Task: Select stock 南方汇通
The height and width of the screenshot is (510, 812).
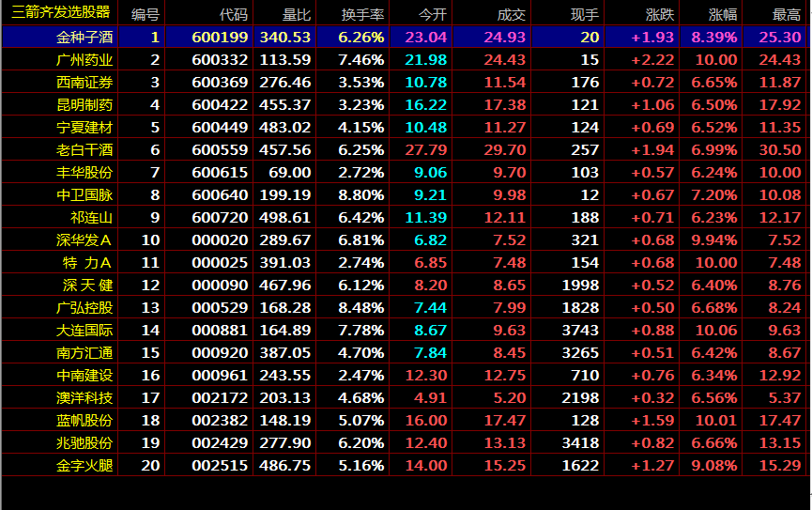Action: 84,353
